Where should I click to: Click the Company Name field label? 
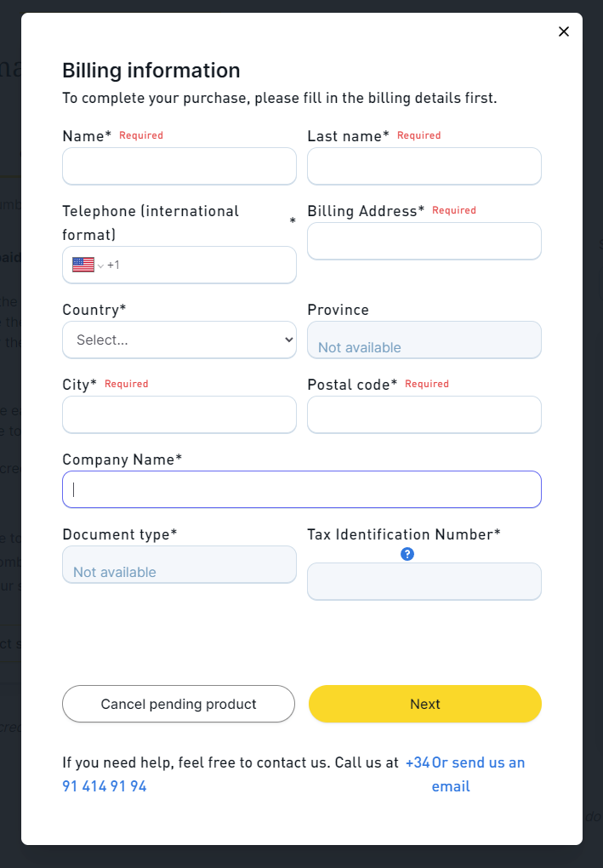pyautogui.click(x=122, y=460)
